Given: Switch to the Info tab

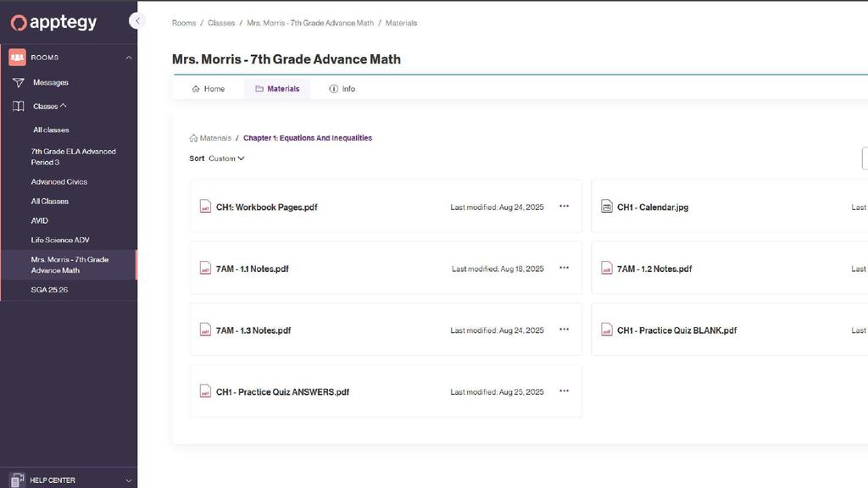Looking at the screenshot, I should pos(342,88).
